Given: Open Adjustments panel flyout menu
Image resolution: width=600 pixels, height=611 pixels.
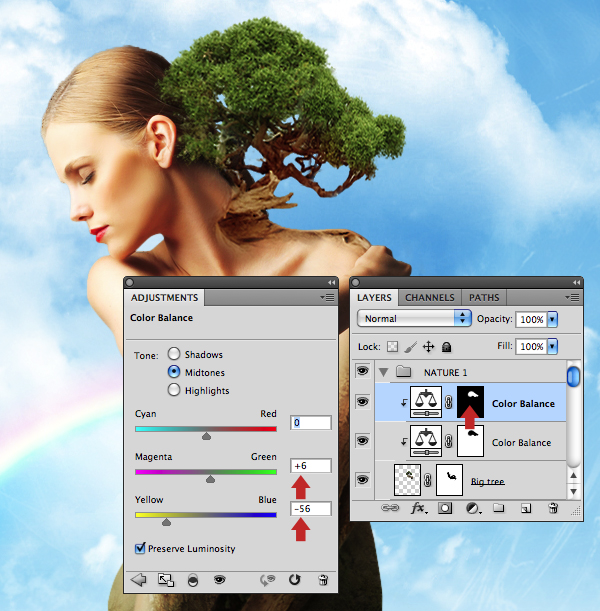Looking at the screenshot, I should tap(327, 298).
